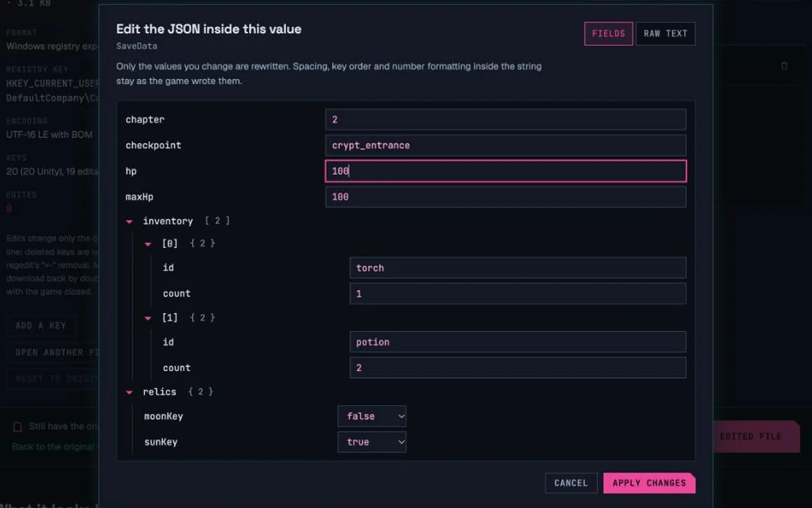This screenshot has height=508, width=812.
Task: Click the trash icon in background page
Action: [784, 66]
